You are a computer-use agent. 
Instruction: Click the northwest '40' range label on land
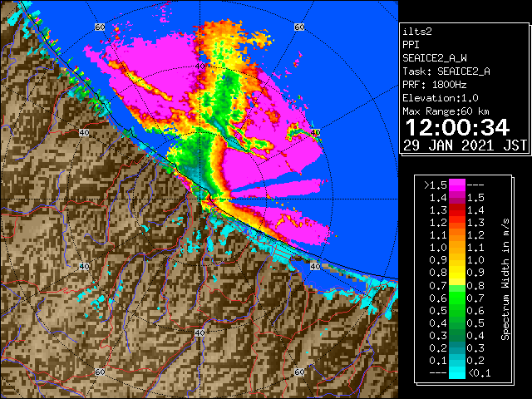pos(84,133)
